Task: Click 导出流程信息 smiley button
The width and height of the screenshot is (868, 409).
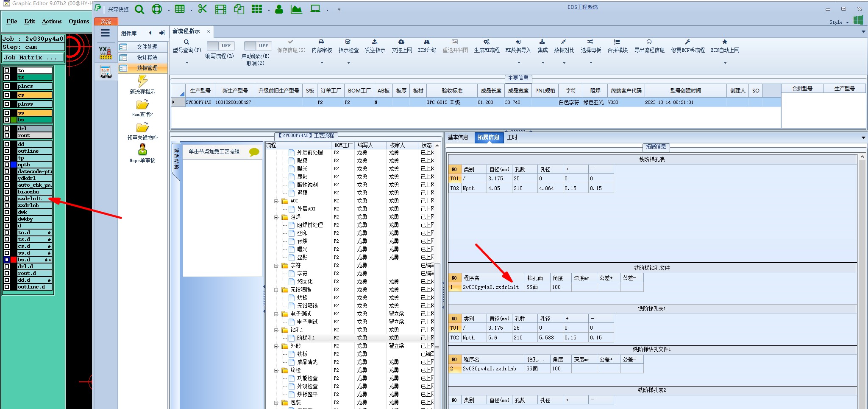Action: 649,46
